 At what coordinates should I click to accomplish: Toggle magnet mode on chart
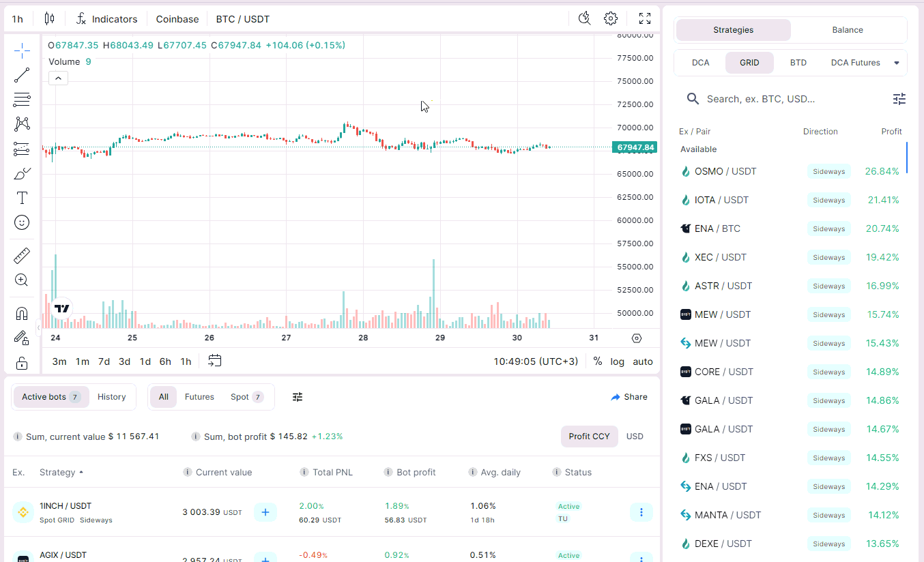coord(22,314)
